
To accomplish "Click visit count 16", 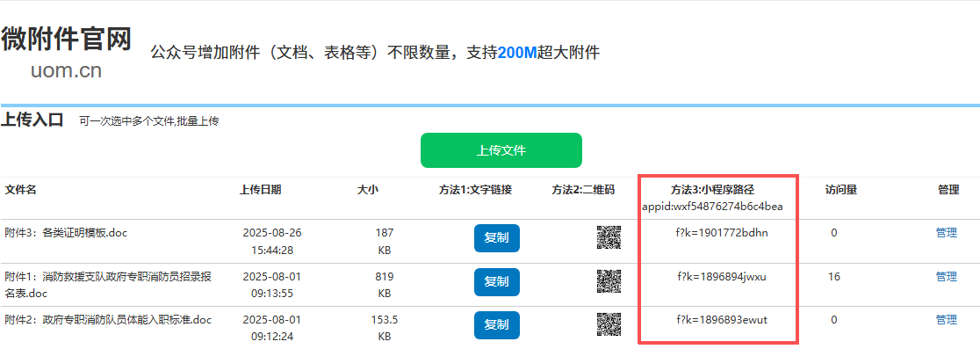I will coord(833,276).
